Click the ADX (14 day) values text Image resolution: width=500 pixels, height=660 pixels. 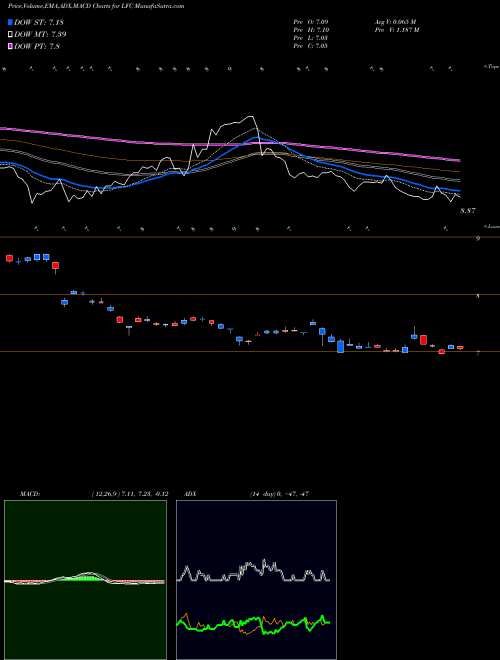[279, 493]
